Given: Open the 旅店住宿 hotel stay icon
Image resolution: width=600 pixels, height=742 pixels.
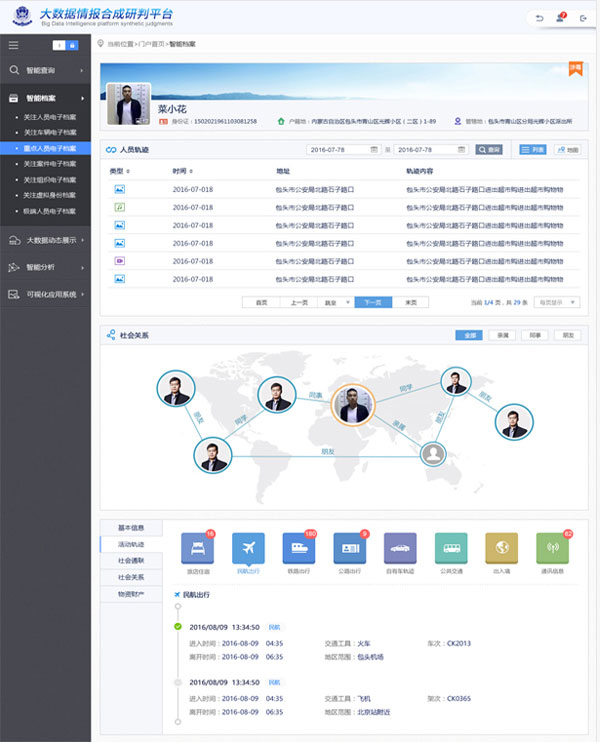Looking at the screenshot, I should pyautogui.click(x=197, y=549).
